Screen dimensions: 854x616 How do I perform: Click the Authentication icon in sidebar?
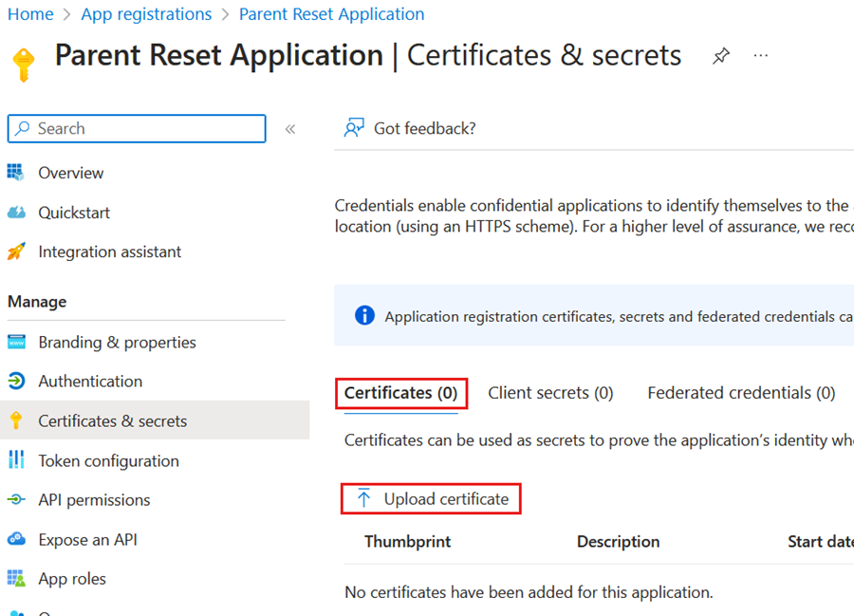(16, 382)
